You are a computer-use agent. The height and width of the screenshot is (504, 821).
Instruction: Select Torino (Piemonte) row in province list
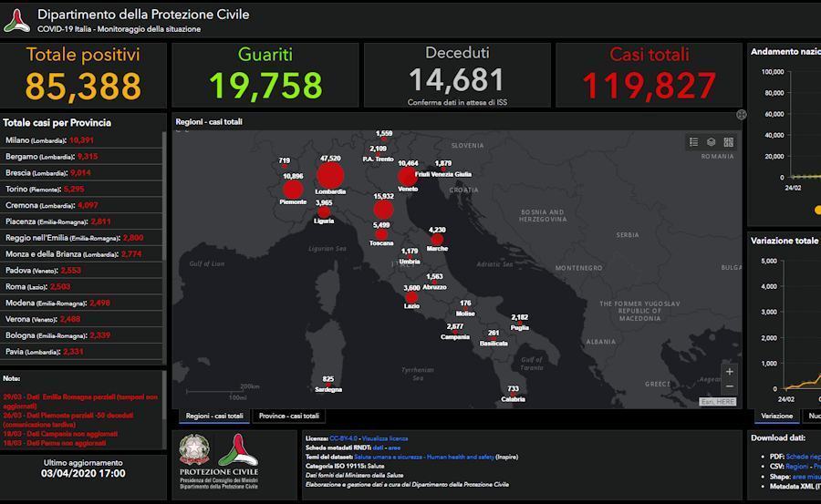tap(82, 189)
